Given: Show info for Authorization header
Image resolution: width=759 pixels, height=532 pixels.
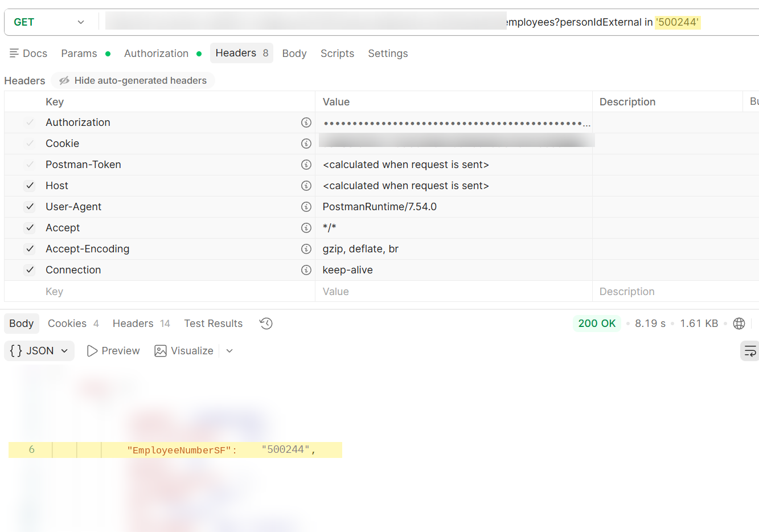Looking at the screenshot, I should click(x=306, y=122).
